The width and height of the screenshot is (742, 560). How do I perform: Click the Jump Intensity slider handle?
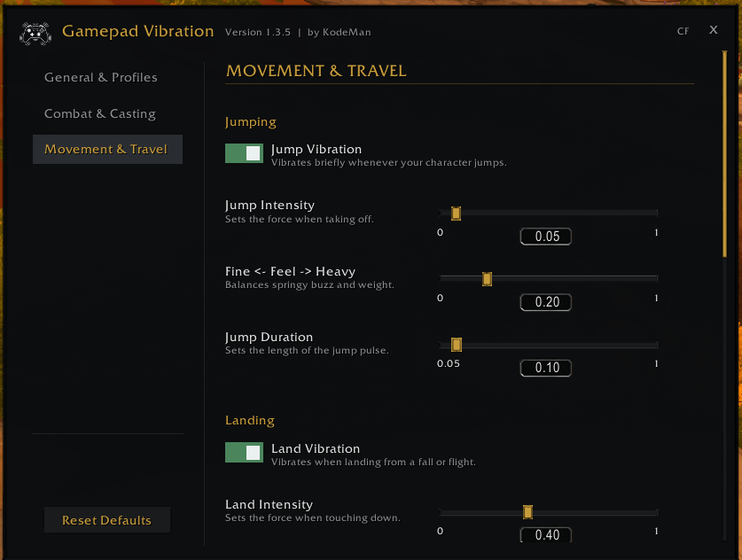(457, 214)
